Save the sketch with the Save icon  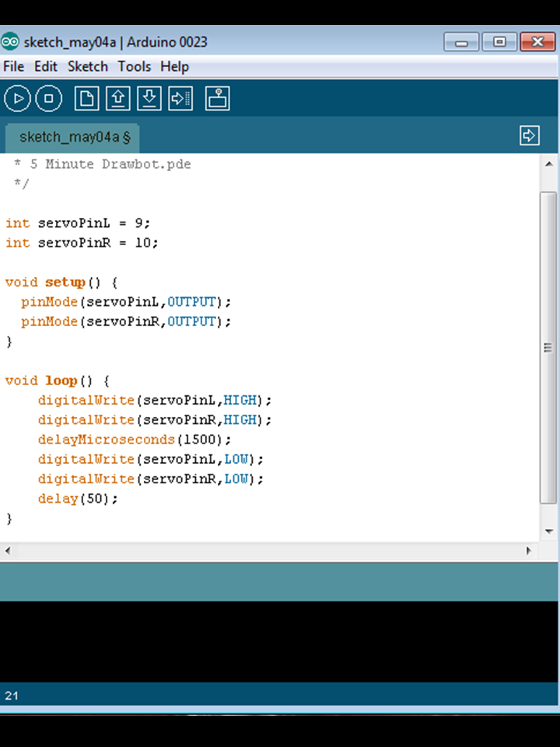(149, 99)
